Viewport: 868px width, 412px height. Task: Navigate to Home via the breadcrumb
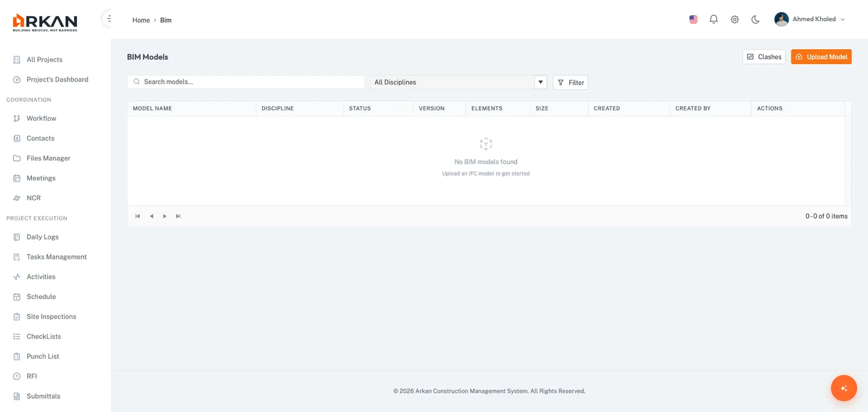(140, 20)
